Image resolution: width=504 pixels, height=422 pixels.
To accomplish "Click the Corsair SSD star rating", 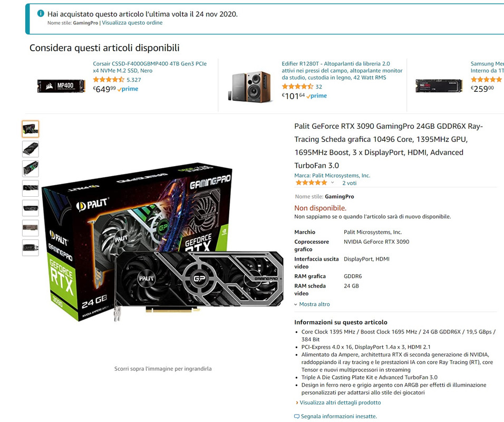I will tap(108, 80).
